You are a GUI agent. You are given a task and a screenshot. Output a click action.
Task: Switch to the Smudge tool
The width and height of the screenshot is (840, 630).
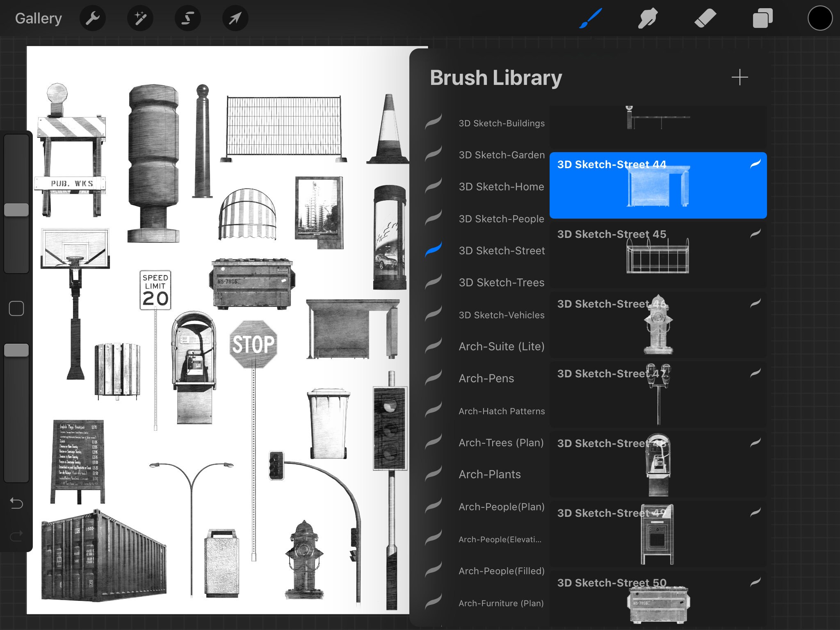(x=648, y=18)
